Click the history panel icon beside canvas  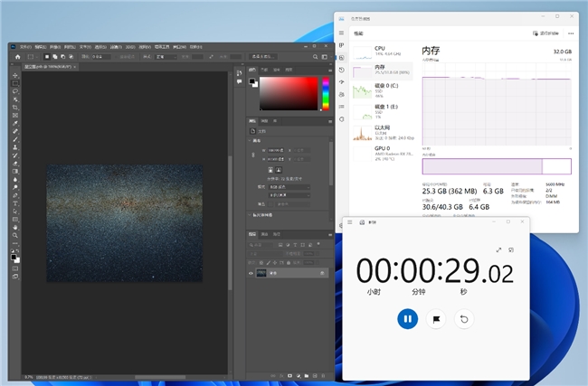click(239, 73)
